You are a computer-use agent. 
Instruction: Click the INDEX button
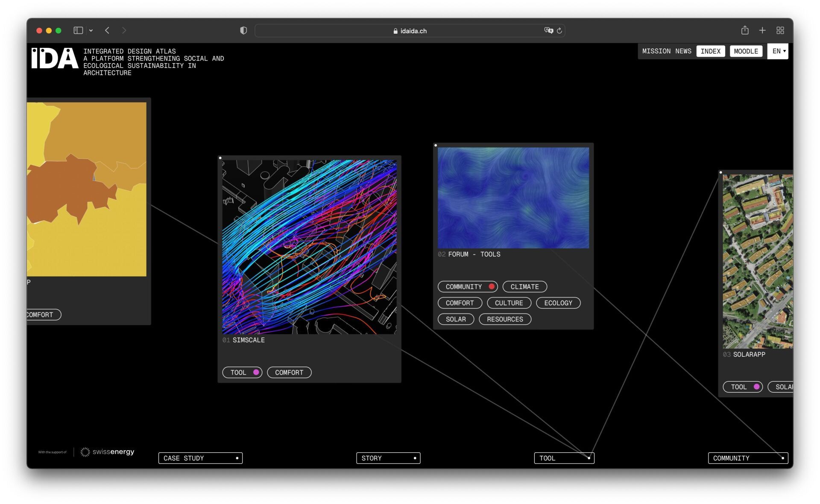710,51
